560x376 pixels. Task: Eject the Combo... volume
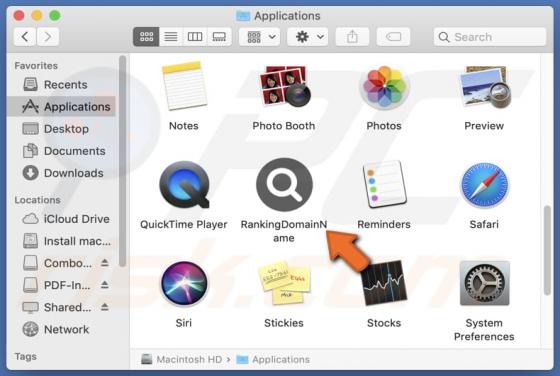(105, 263)
